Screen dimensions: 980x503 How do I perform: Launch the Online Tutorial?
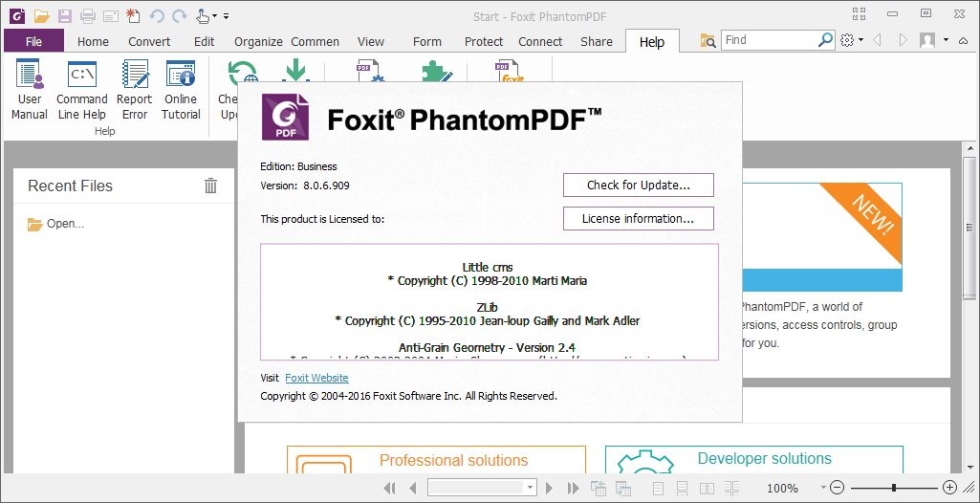(x=181, y=91)
